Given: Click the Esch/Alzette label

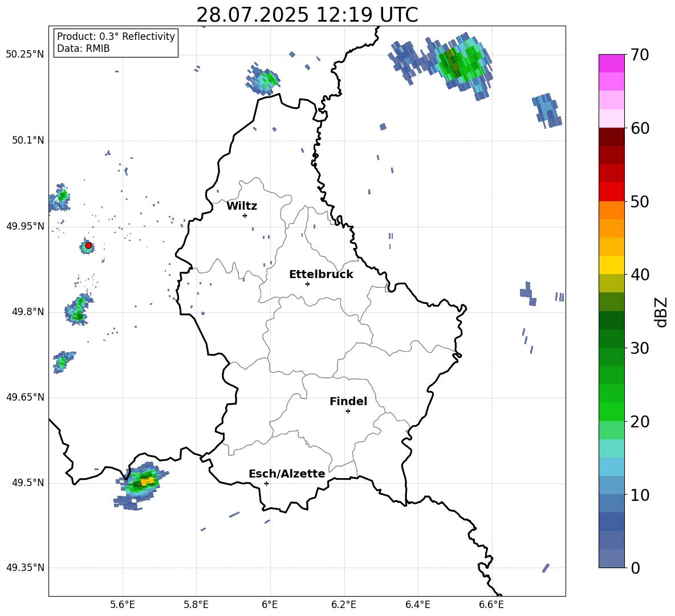Looking at the screenshot, I should pyautogui.click(x=287, y=474).
